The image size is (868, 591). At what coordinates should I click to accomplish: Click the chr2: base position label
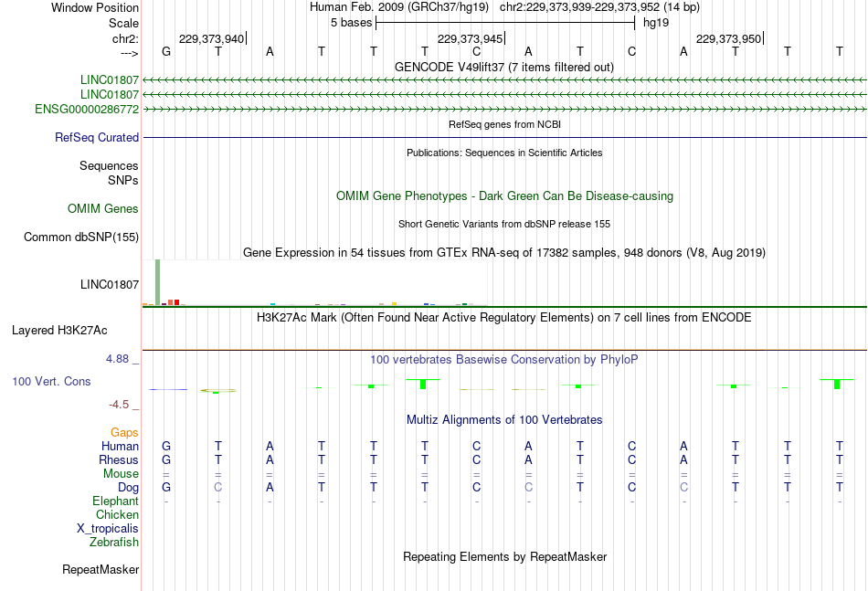(125, 38)
